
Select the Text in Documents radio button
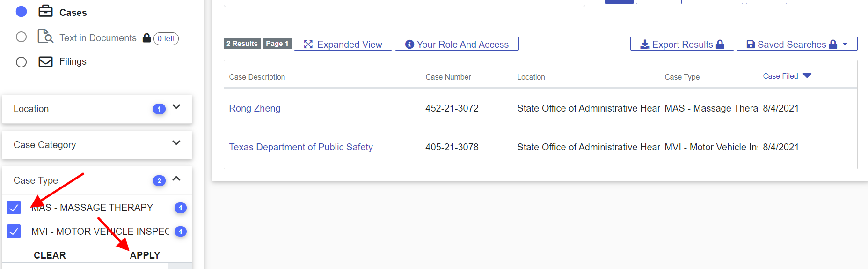point(21,37)
